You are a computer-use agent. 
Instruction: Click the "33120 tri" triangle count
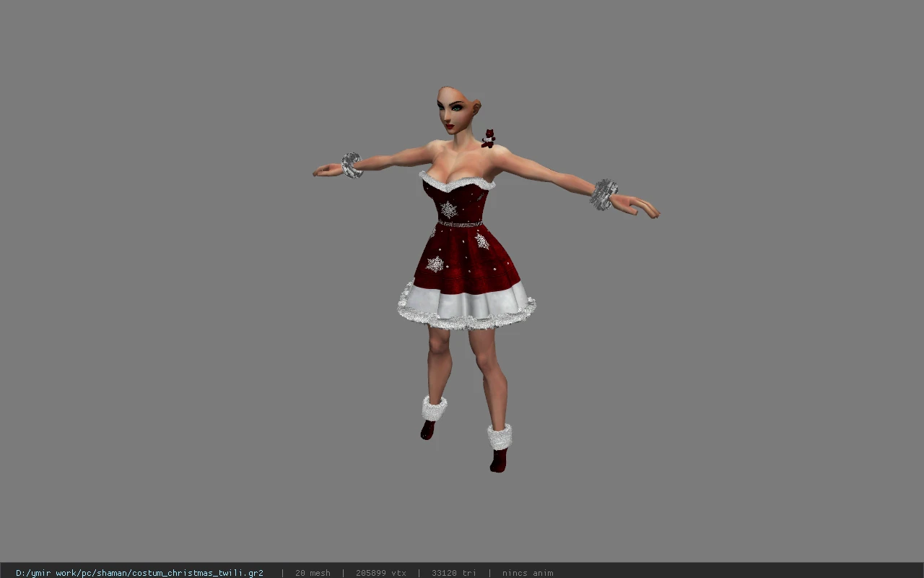pos(453,573)
